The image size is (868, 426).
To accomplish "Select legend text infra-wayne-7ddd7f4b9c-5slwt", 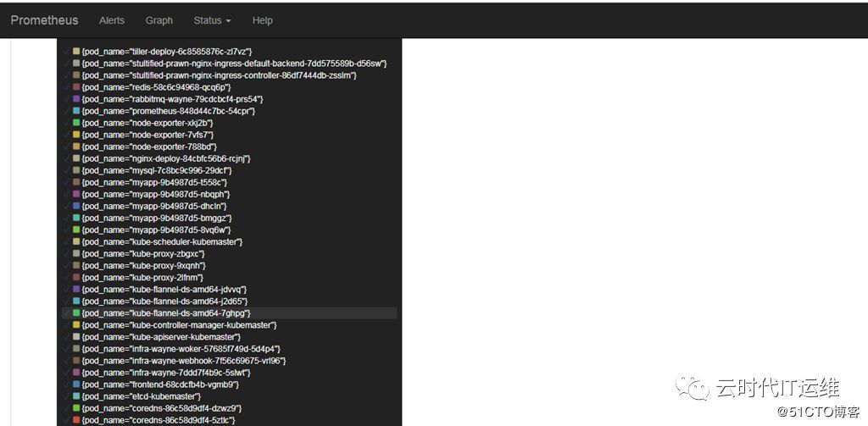I will tap(166, 373).
